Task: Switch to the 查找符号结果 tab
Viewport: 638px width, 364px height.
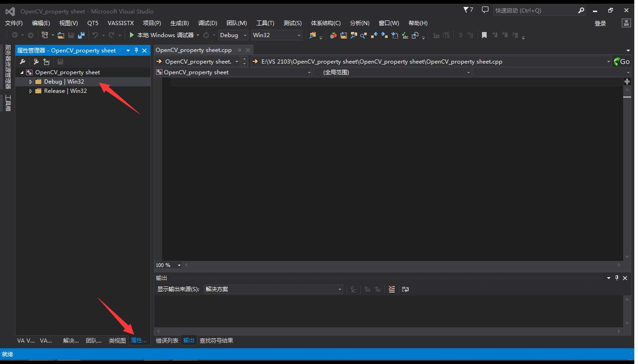Action: pos(216,340)
